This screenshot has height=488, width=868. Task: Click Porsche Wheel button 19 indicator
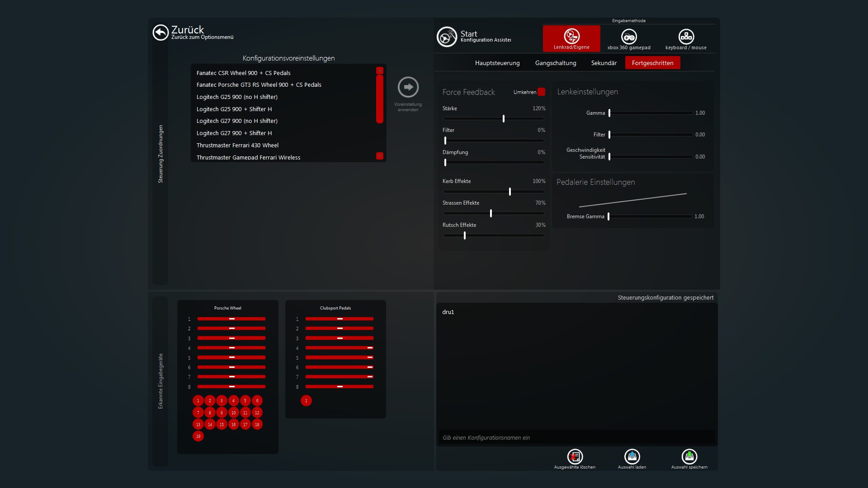pyautogui.click(x=198, y=436)
